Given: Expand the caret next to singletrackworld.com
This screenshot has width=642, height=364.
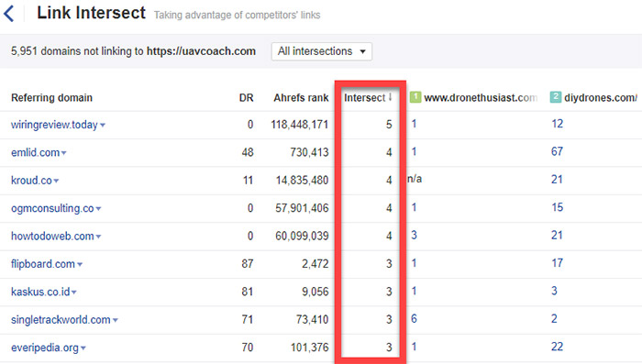Looking at the screenshot, I should point(116,320).
